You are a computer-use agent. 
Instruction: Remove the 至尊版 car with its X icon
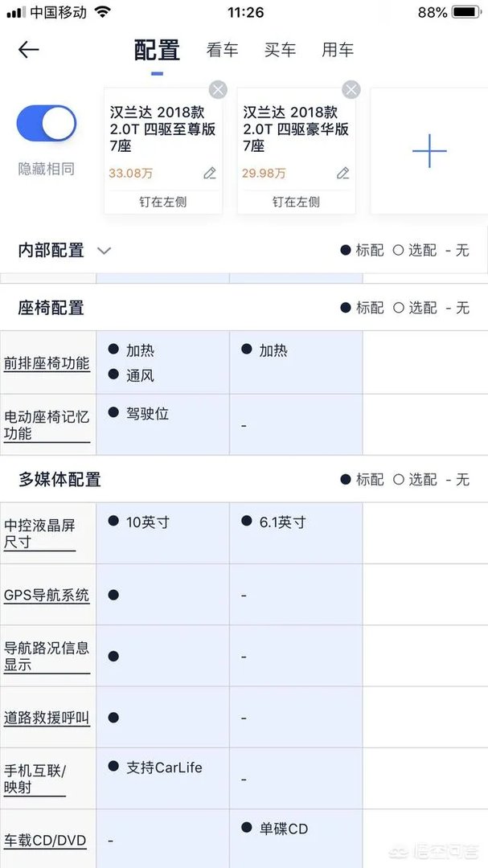coord(217,89)
